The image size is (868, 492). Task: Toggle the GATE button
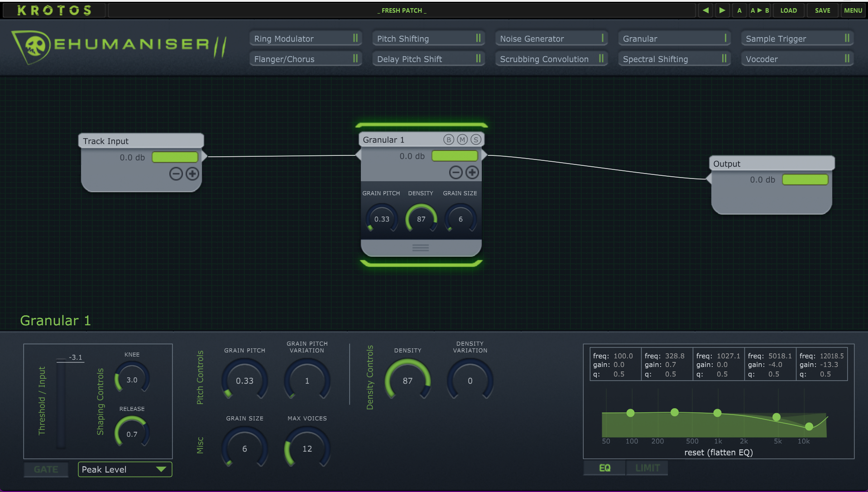(x=46, y=469)
